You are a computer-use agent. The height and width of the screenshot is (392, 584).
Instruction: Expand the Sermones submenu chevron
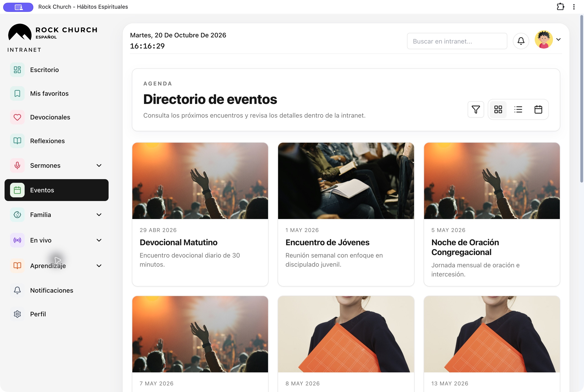point(99,165)
